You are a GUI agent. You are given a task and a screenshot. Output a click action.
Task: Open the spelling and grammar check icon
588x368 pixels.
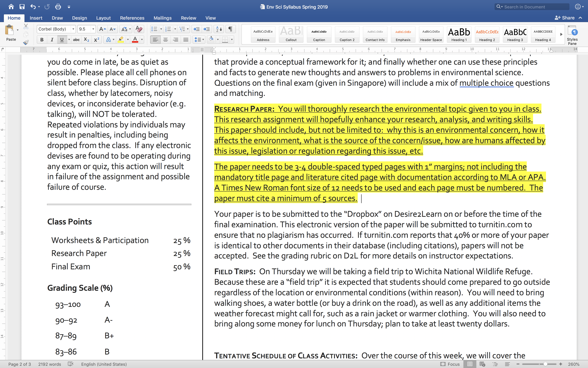pyautogui.click(x=71, y=364)
